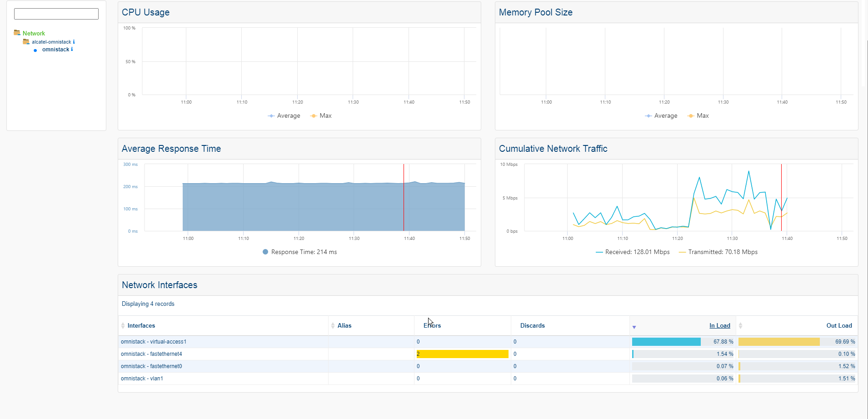Click the alcatel-omnistack folder icon
The image size is (868, 419).
tap(26, 42)
